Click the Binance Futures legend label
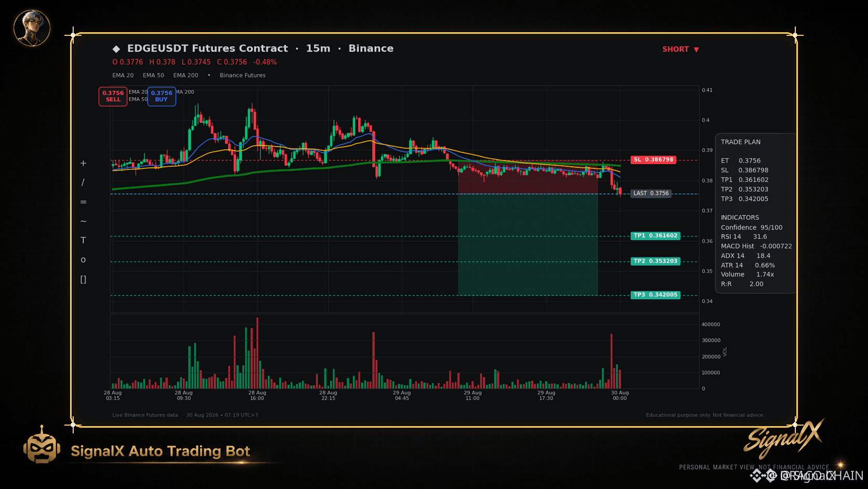Image resolution: width=868 pixels, height=489 pixels. pos(242,75)
